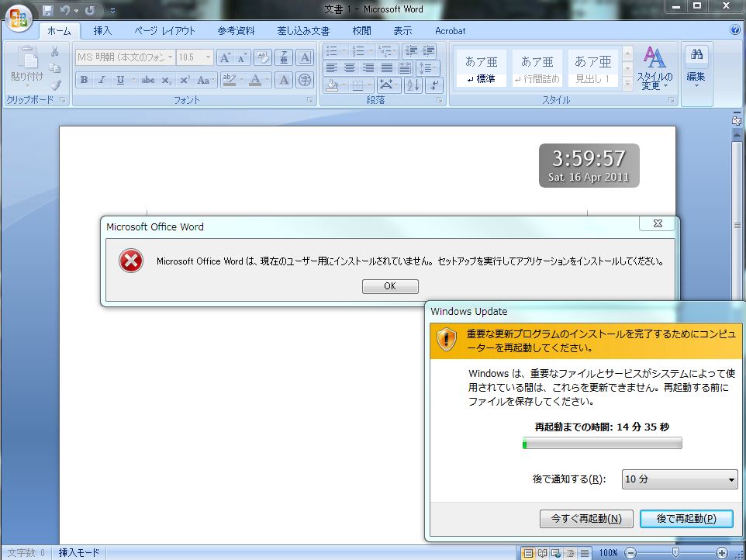
Task: Toggle Bold formatting
Action: coord(84,80)
